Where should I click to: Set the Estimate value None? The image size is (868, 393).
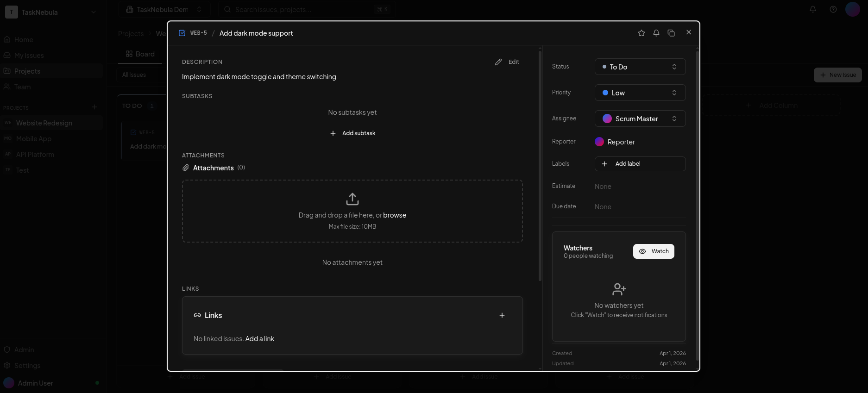(x=603, y=187)
